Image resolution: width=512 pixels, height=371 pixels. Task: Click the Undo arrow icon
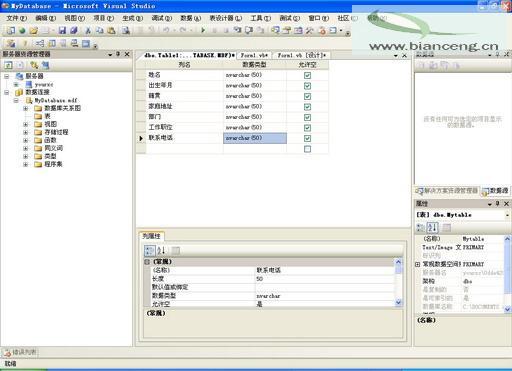click(x=166, y=30)
